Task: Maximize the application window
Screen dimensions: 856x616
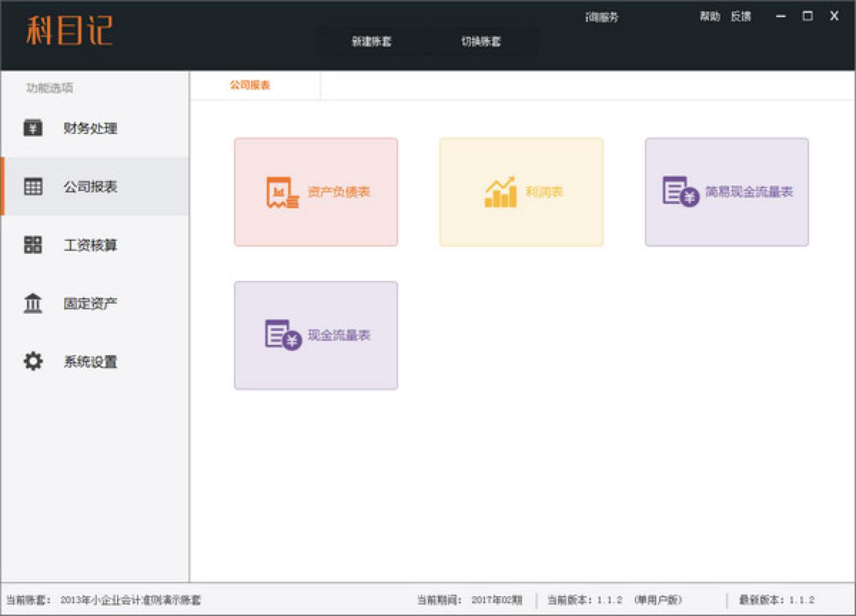Action: [807, 16]
